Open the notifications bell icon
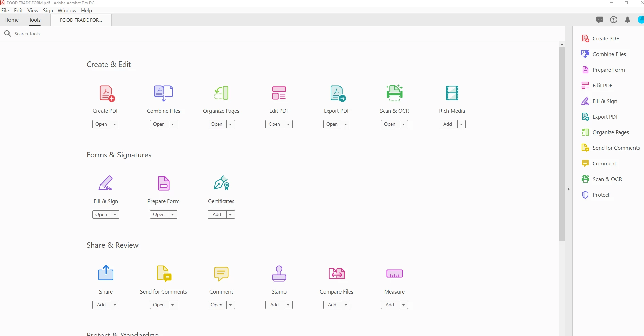 [628, 20]
